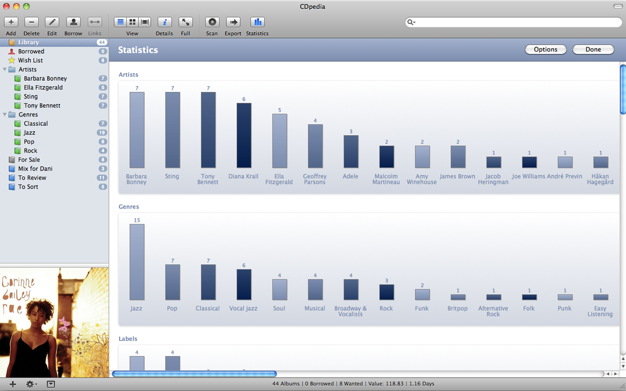Select Ella Fitzgerald smart collection

[54, 87]
